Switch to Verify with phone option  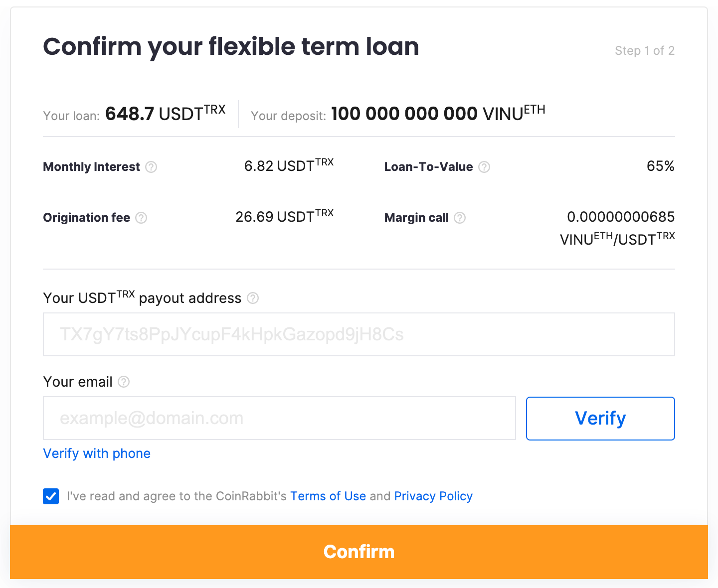pyautogui.click(x=97, y=454)
